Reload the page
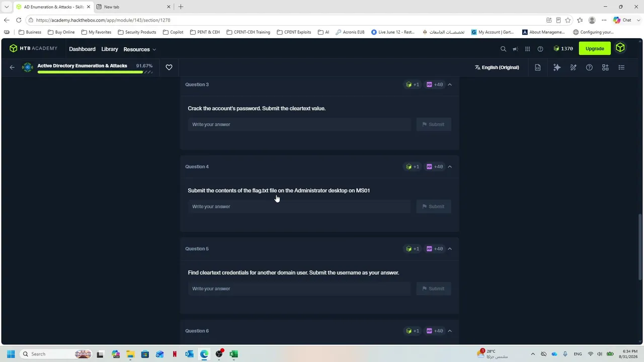This screenshot has height=362, width=644. (x=19, y=20)
